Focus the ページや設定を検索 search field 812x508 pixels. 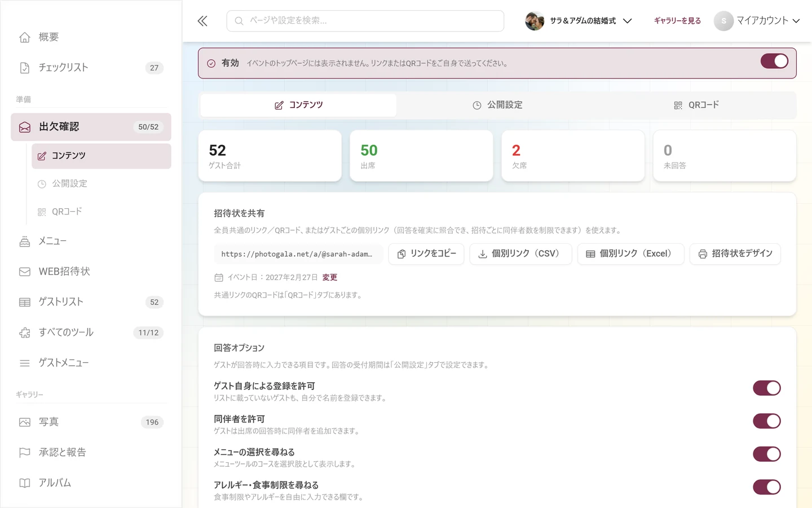(365, 21)
